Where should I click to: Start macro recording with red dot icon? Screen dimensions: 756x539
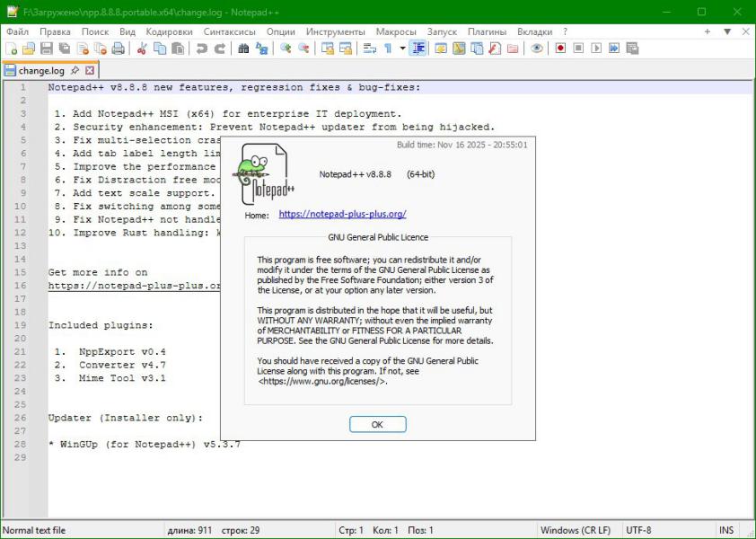560,49
